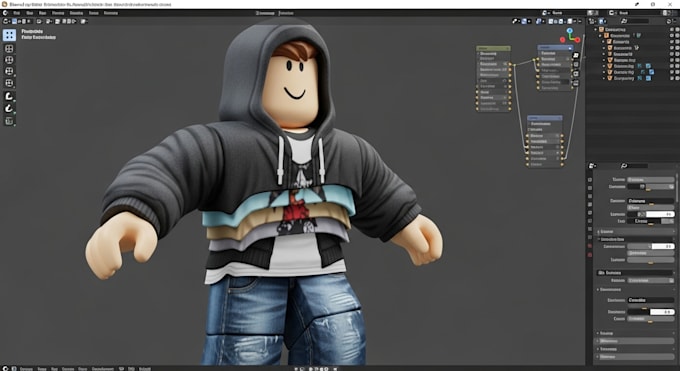This screenshot has height=371, width=680.
Task: Click the second white value field in properties panel
Action: tap(662, 246)
